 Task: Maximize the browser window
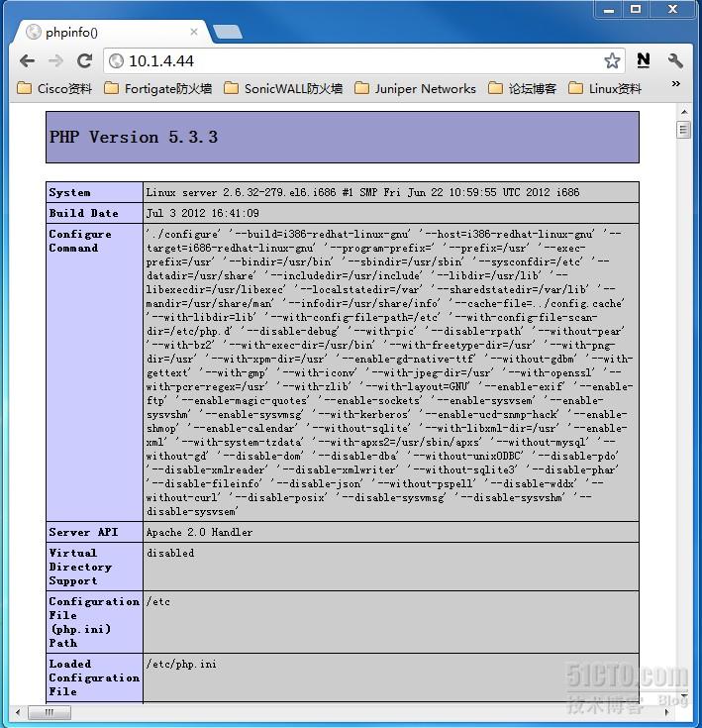point(636,10)
